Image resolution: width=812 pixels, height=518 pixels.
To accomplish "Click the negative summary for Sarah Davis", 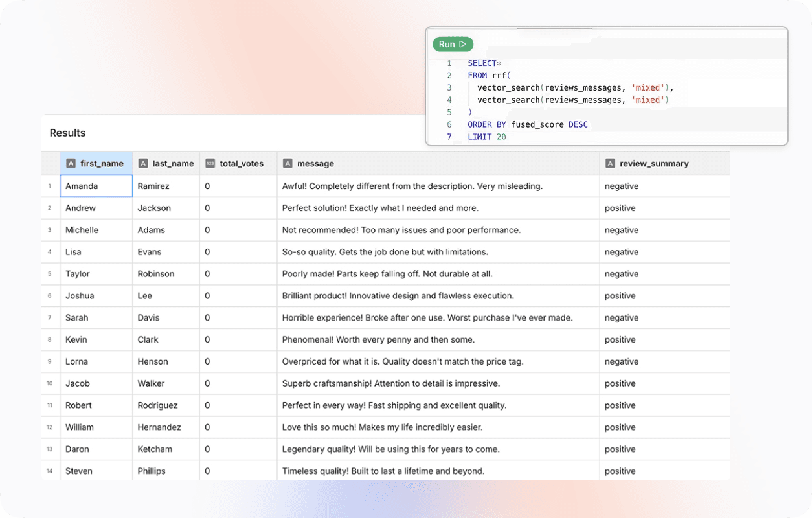I will [x=622, y=318].
